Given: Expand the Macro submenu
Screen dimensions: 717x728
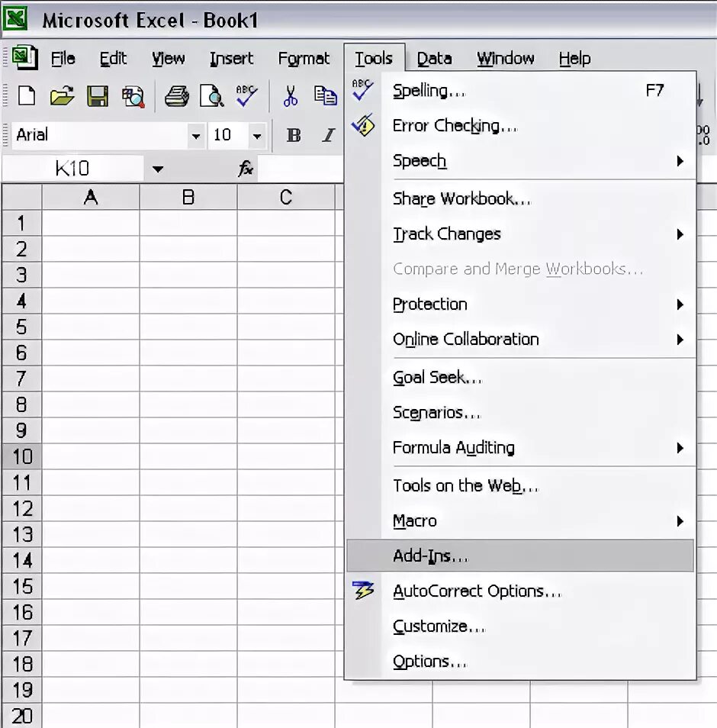Looking at the screenshot, I should (x=520, y=521).
